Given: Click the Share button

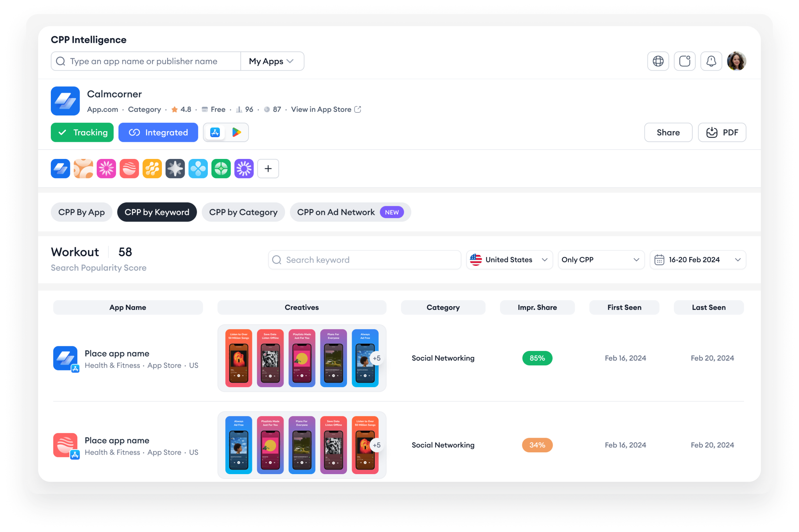Looking at the screenshot, I should pos(668,132).
